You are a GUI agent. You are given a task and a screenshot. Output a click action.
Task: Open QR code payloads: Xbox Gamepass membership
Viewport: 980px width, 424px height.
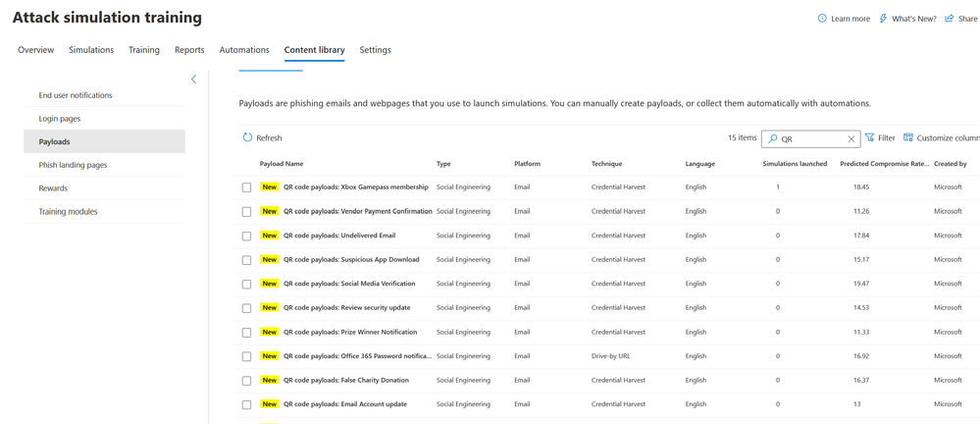[x=356, y=187]
